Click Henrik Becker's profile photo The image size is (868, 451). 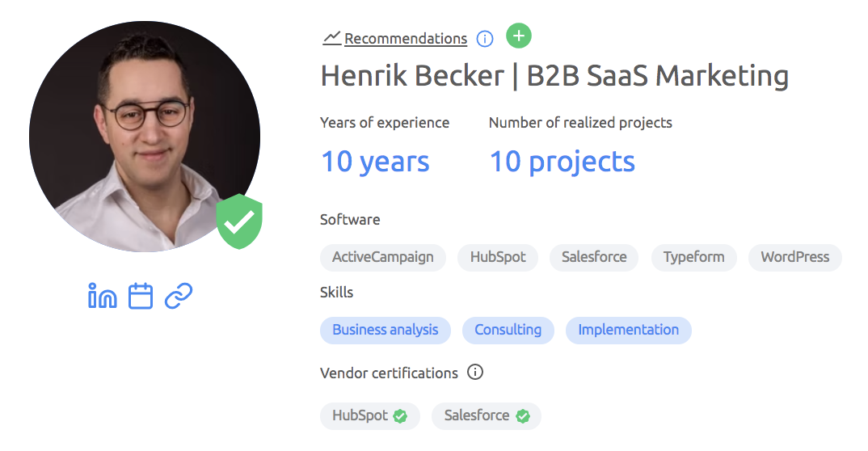[144, 136]
